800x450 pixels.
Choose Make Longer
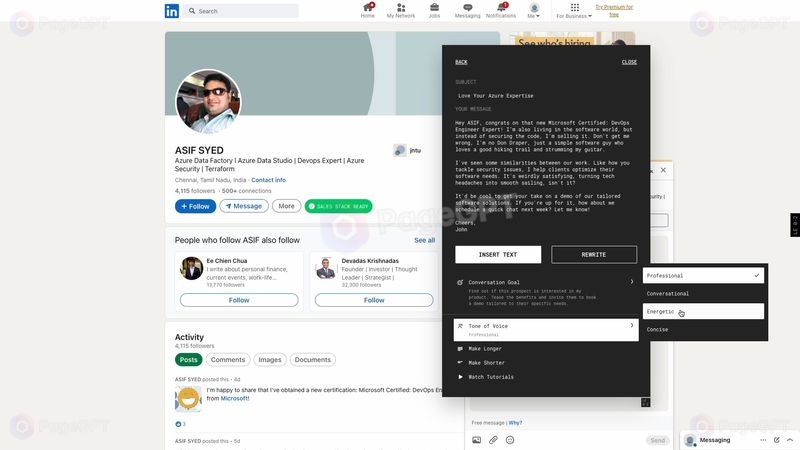(x=485, y=349)
